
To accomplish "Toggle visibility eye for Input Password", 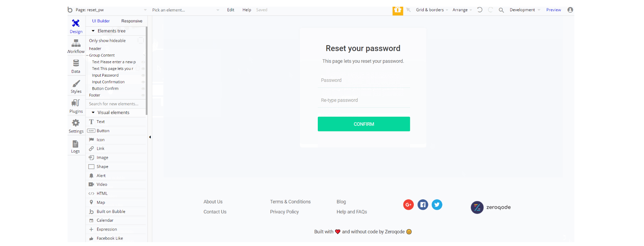I will [x=143, y=75].
